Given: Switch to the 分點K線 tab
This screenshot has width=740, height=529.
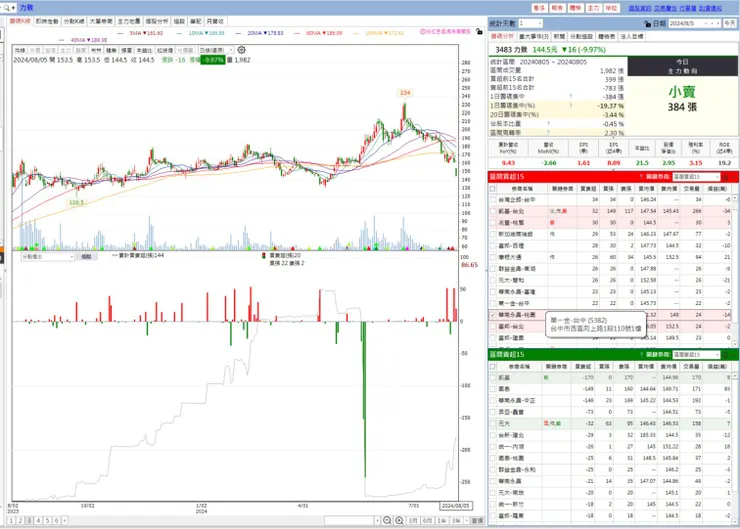Looking at the screenshot, I should pos(74,21).
